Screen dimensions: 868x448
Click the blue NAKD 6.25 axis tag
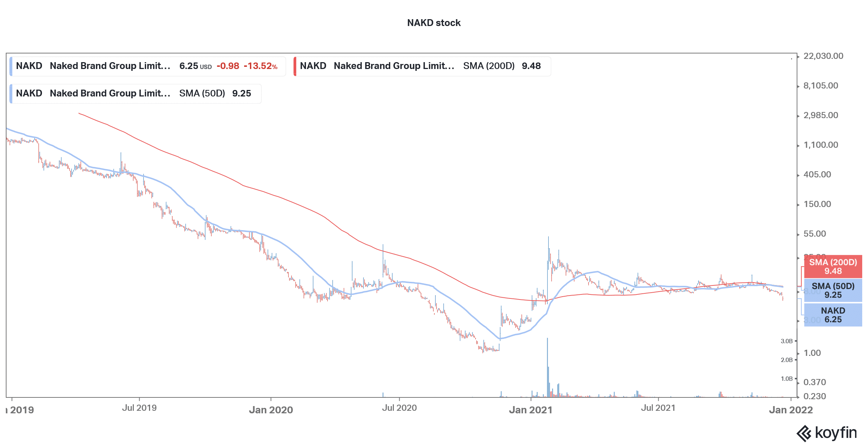point(833,315)
